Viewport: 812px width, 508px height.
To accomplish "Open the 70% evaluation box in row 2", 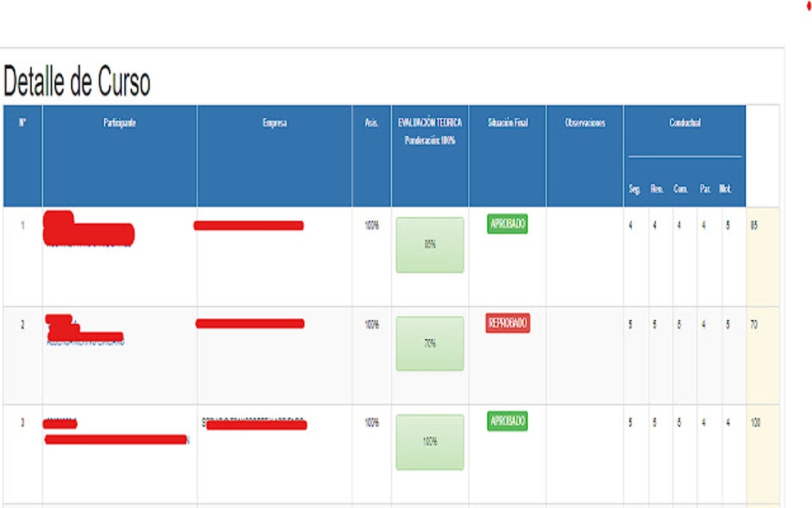I will (430, 343).
